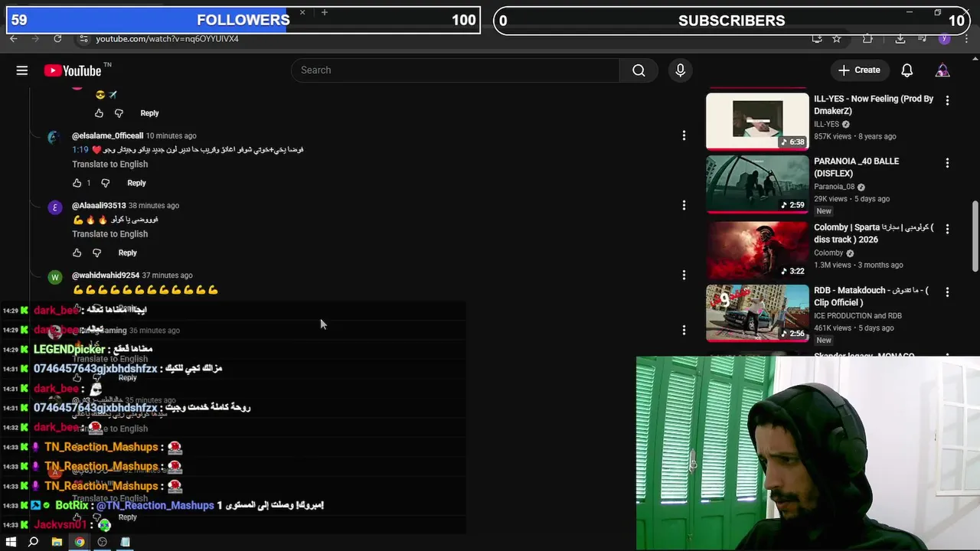980x551 pixels.
Task: Open RDB Matakdouch video thumbnail
Action: (x=757, y=313)
